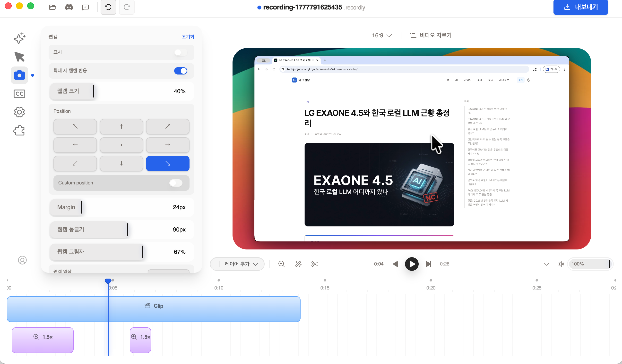
Task: Click the recording-1777791625435 project title
Action: pos(302,7)
